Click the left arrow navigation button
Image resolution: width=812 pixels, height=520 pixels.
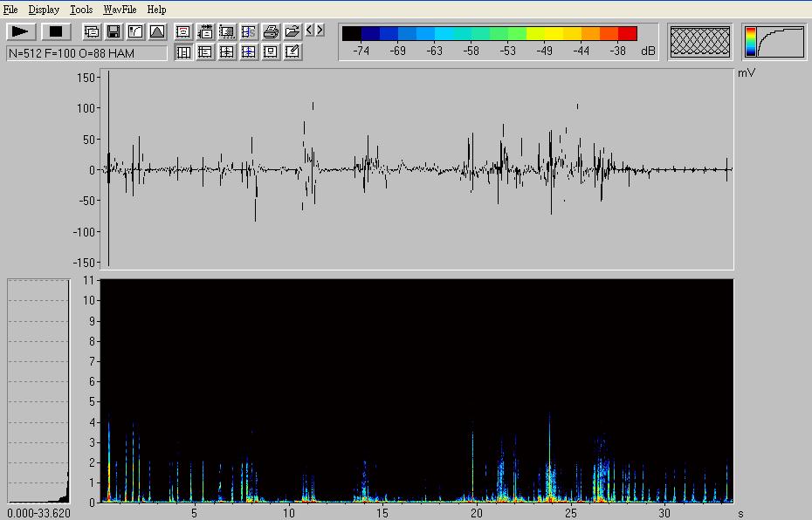pos(309,31)
